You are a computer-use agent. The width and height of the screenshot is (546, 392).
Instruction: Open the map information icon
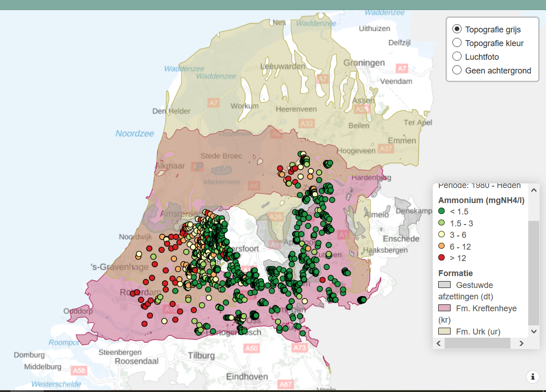(x=533, y=377)
